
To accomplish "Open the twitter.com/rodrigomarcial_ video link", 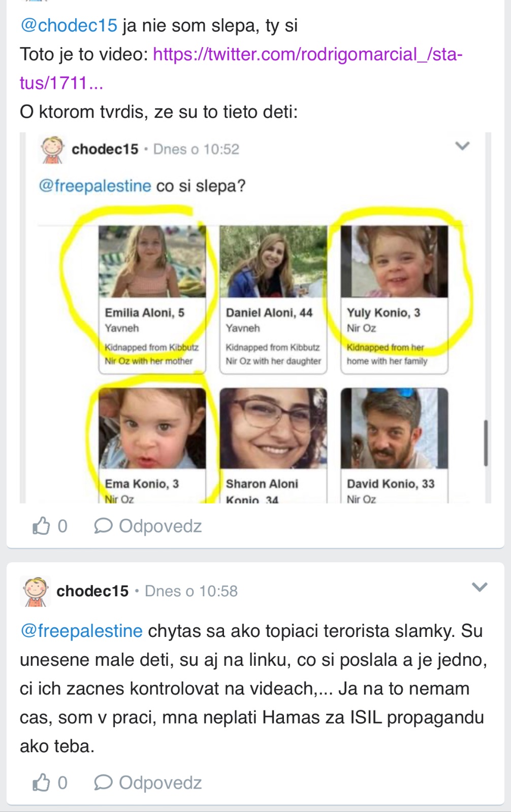I will click(307, 54).
